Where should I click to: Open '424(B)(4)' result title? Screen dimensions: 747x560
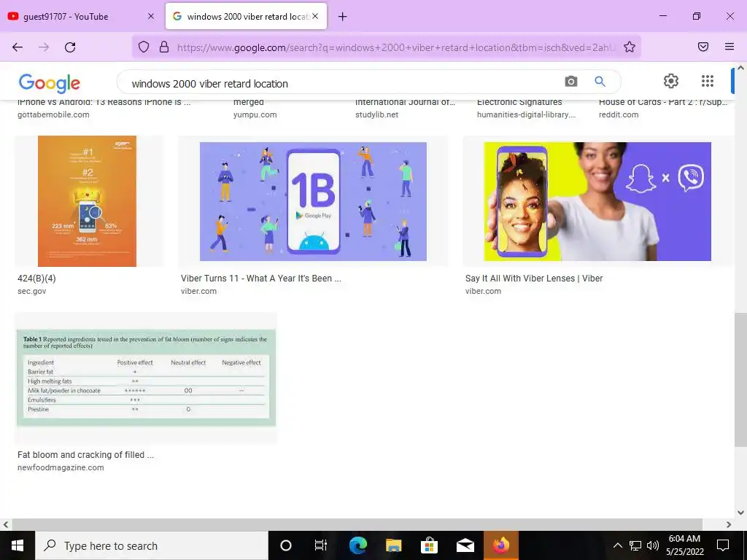(36, 279)
